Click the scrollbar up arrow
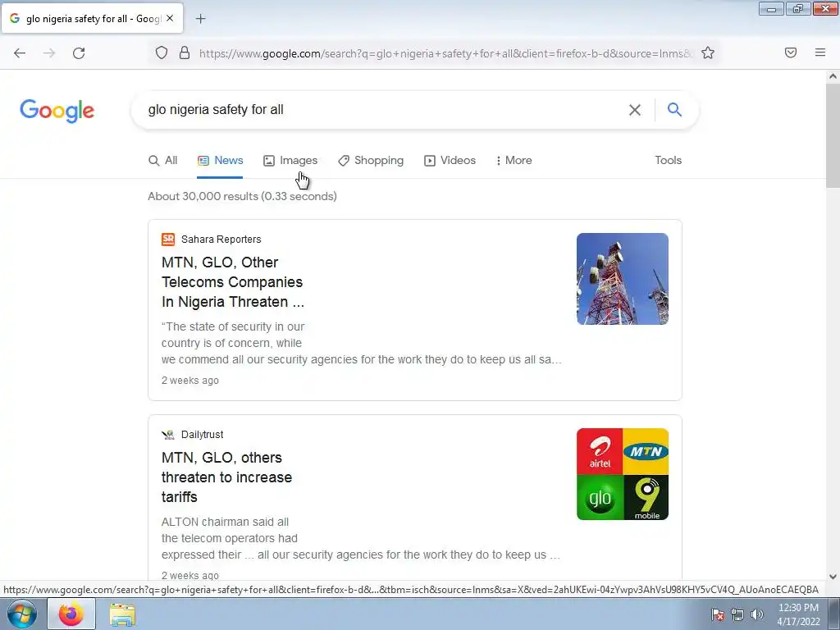The image size is (840, 630). (833, 76)
